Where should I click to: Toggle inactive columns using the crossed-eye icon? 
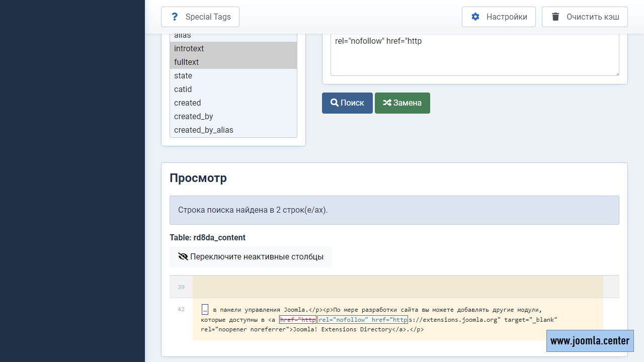183,256
